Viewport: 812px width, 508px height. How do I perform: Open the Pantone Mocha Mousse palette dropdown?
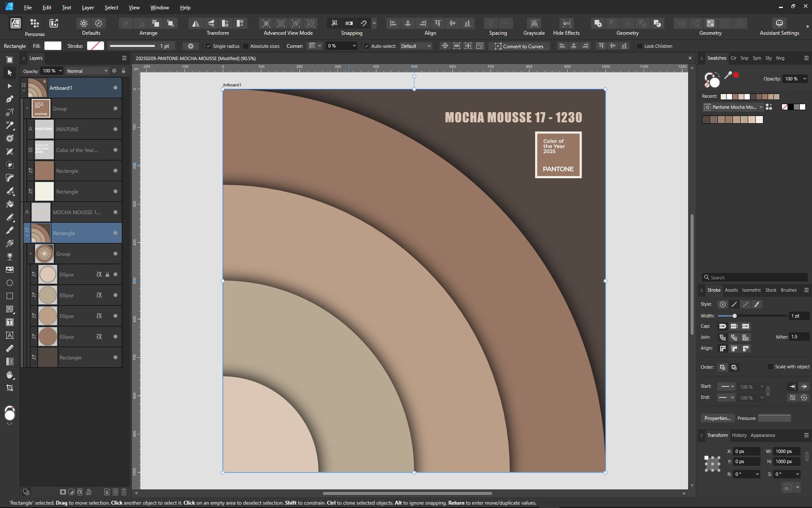click(x=733, y=107)
